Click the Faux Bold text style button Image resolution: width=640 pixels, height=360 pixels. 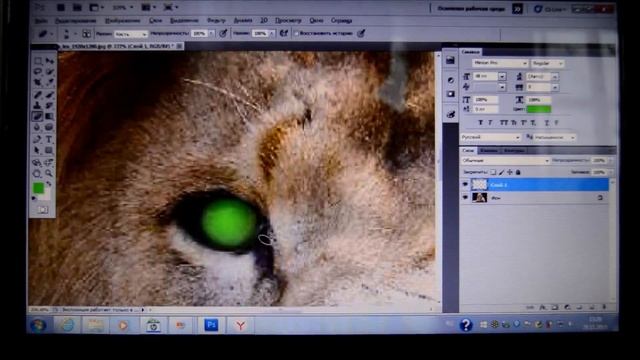point(480,122)
